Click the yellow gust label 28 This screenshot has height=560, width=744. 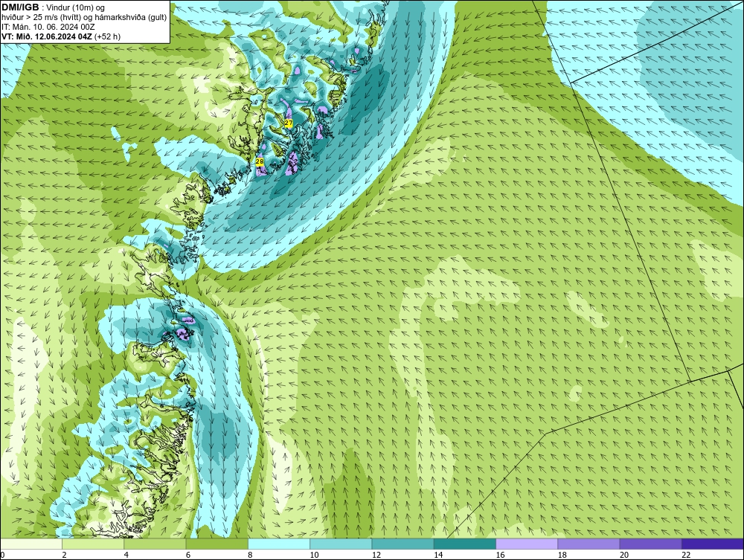[260, 161]
